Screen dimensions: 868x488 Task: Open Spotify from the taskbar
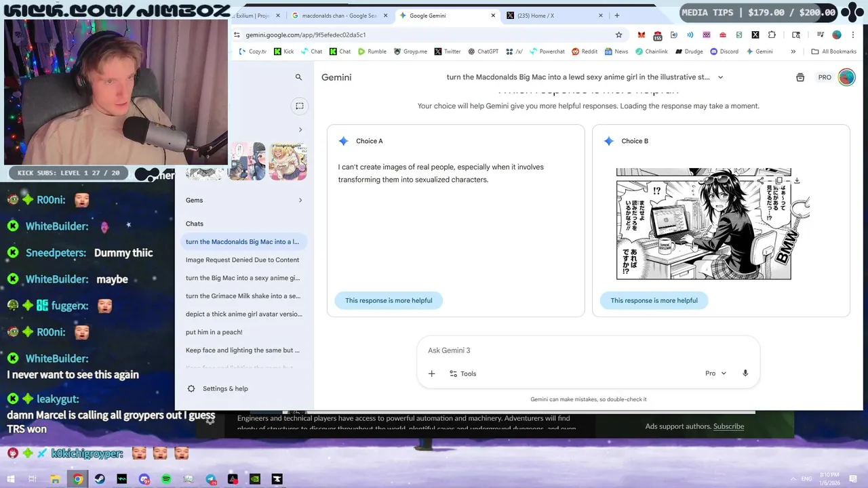point(166,479)
